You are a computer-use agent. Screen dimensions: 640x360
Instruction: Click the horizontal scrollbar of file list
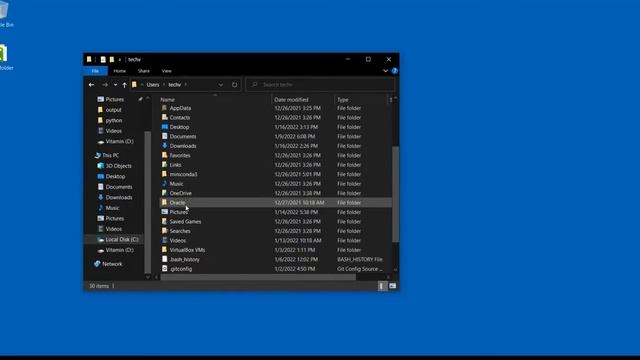tap(258, 277)
